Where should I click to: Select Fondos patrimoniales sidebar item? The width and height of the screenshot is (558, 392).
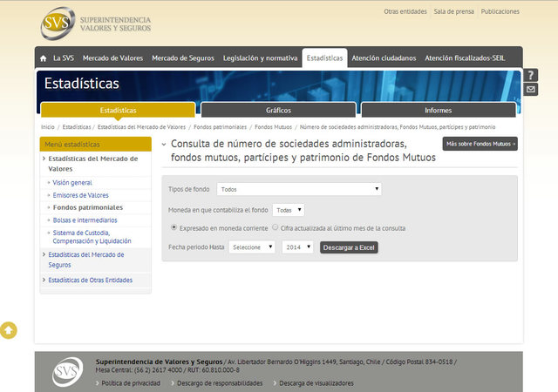pos(88,207)
